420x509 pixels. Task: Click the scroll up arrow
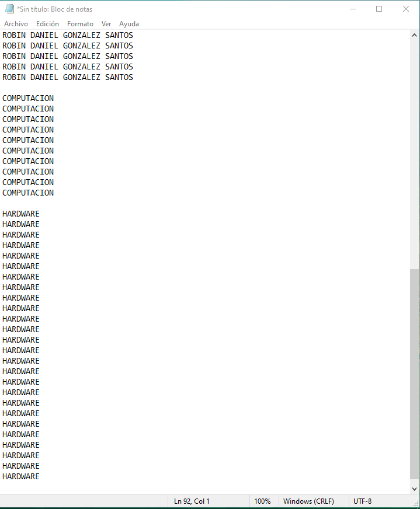click(x=414, y=35)
